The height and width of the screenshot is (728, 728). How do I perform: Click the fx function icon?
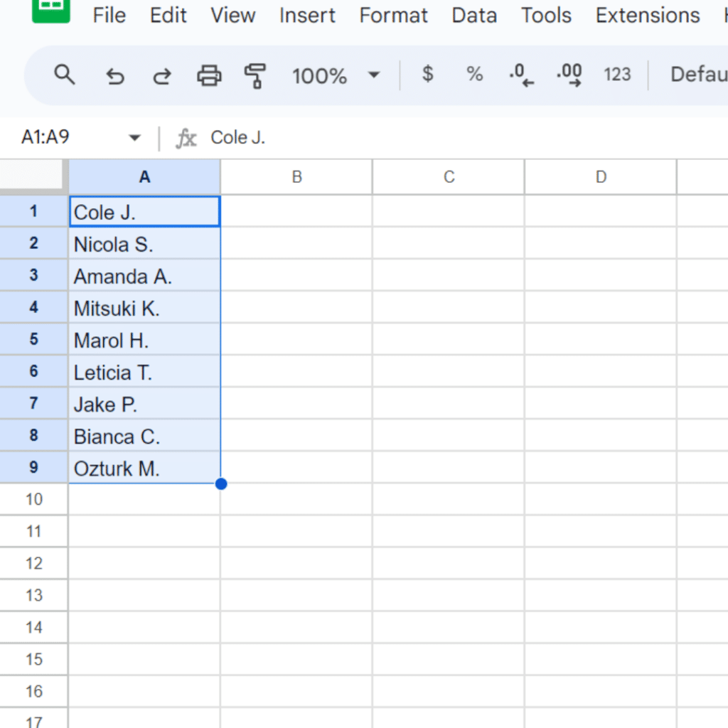click(x=186, y=139)
